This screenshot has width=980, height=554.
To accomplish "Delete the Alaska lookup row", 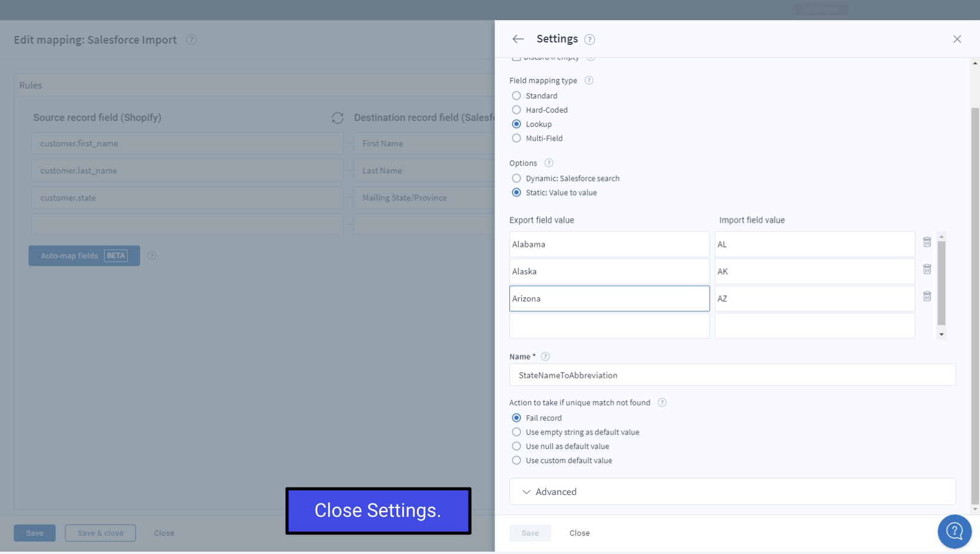I will click(x=926, y=269).
